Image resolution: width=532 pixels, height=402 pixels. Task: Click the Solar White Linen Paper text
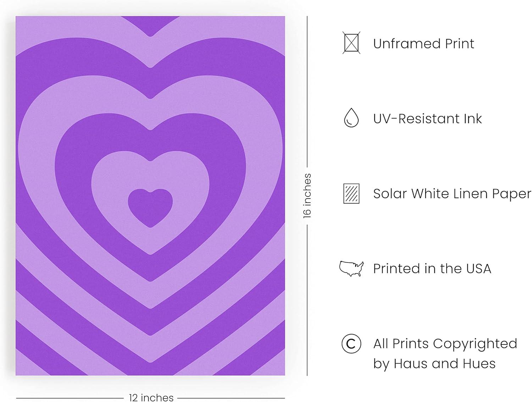(x=452, y=194)
